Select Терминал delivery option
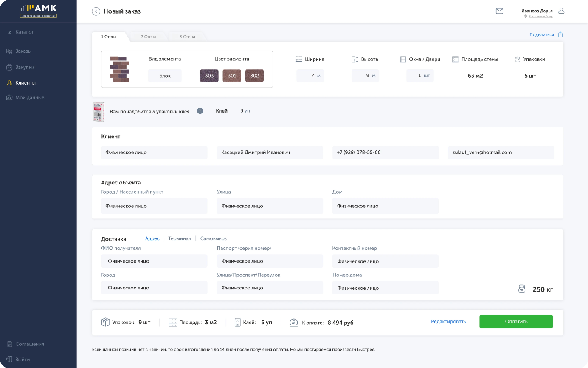 click(180, 238)
